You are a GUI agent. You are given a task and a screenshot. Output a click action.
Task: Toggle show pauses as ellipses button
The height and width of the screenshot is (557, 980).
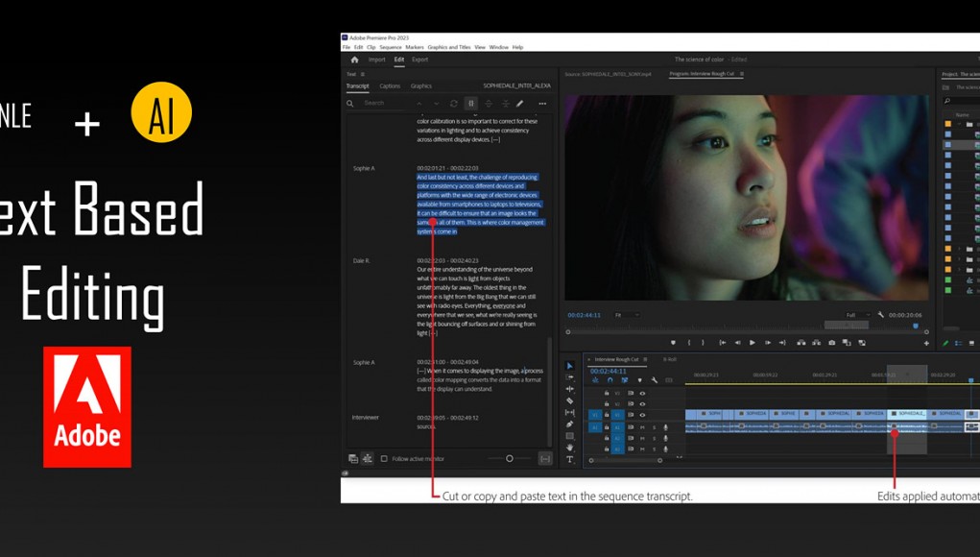coord(545,459)
